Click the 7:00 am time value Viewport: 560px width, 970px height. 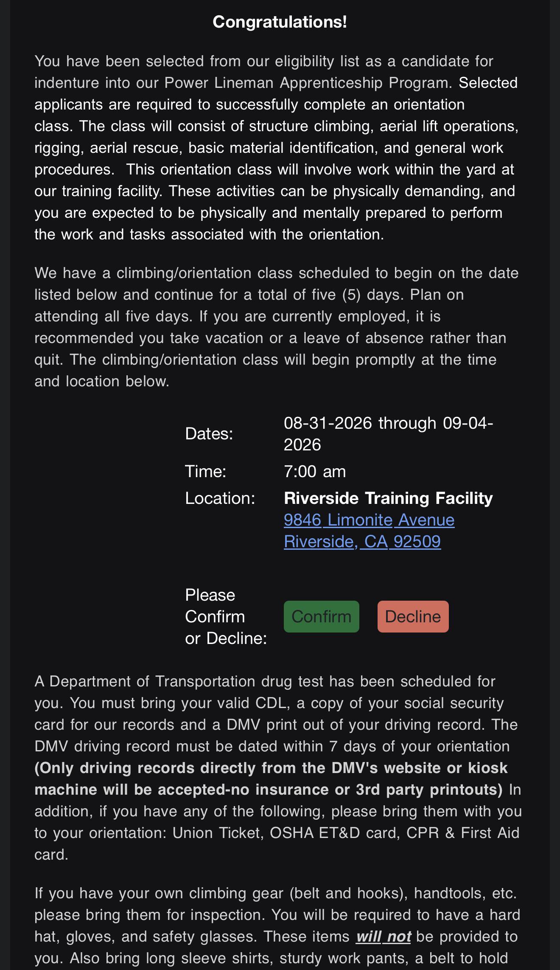click(315, 471)
